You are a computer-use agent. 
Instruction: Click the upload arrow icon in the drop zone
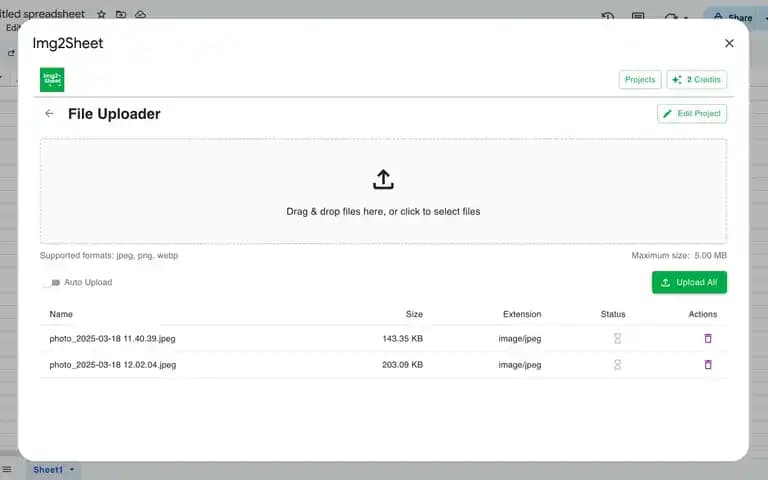(x=383, y=179)
